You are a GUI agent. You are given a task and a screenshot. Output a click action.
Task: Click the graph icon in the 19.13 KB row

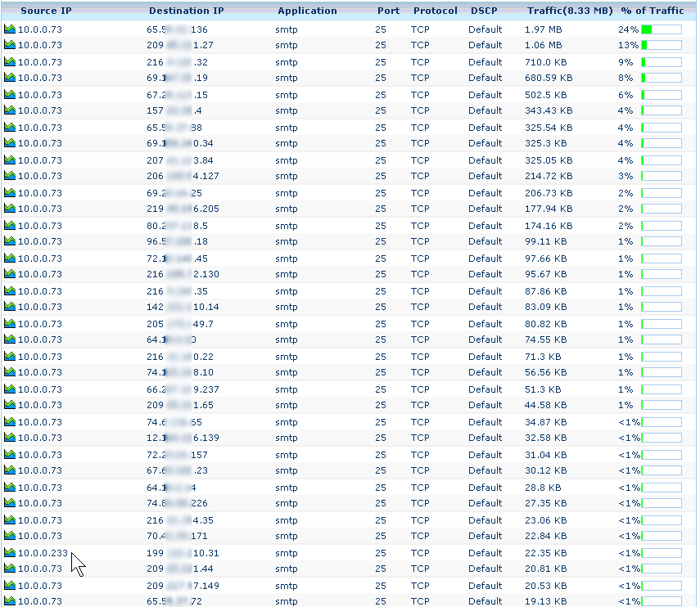[x=10, y=601]
